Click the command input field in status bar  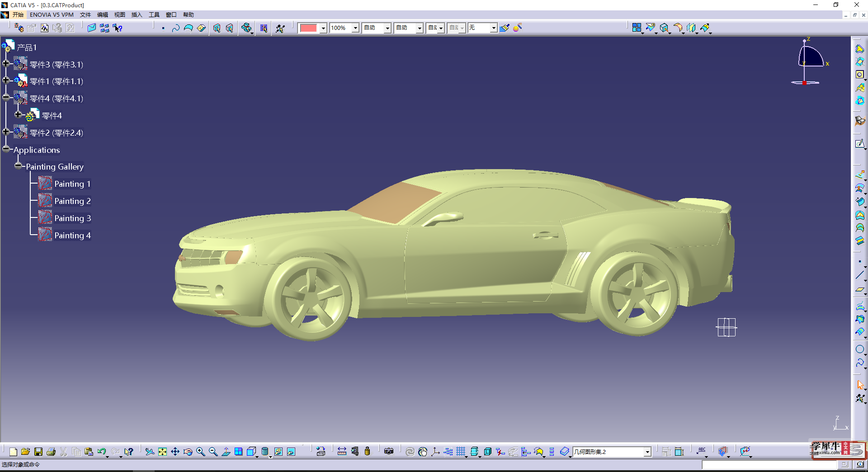pyautogui.click(x=770, y=465)
